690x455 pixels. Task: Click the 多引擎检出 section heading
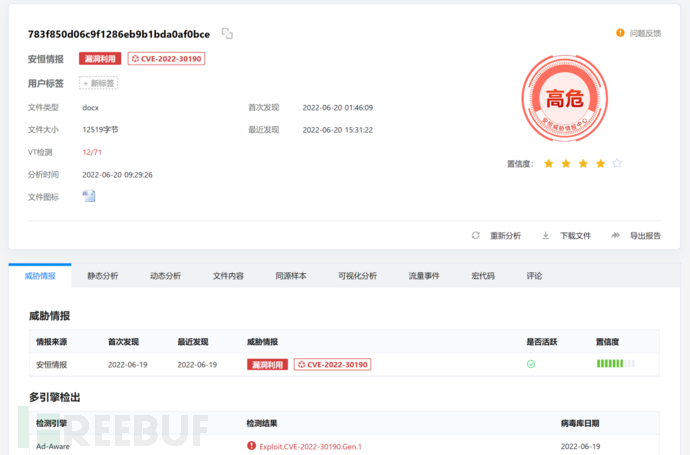pyautogui.click(x=55, y=397)
